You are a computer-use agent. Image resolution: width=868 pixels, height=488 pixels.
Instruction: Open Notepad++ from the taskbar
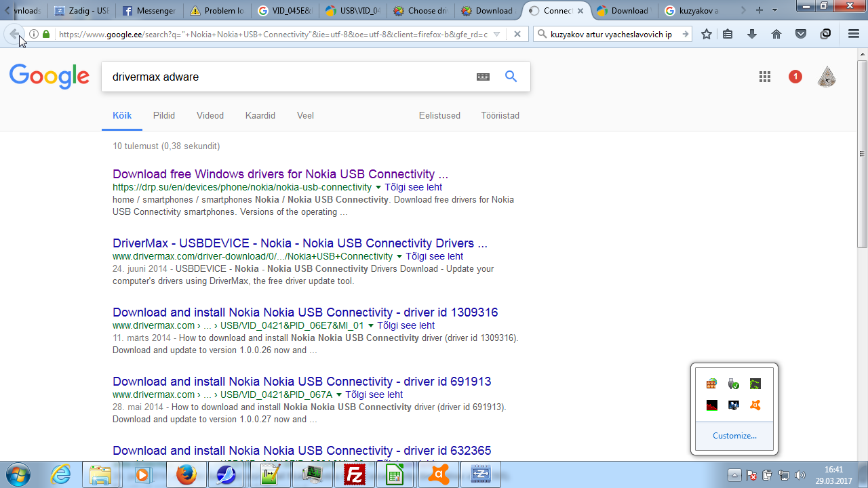coord(270,474)
